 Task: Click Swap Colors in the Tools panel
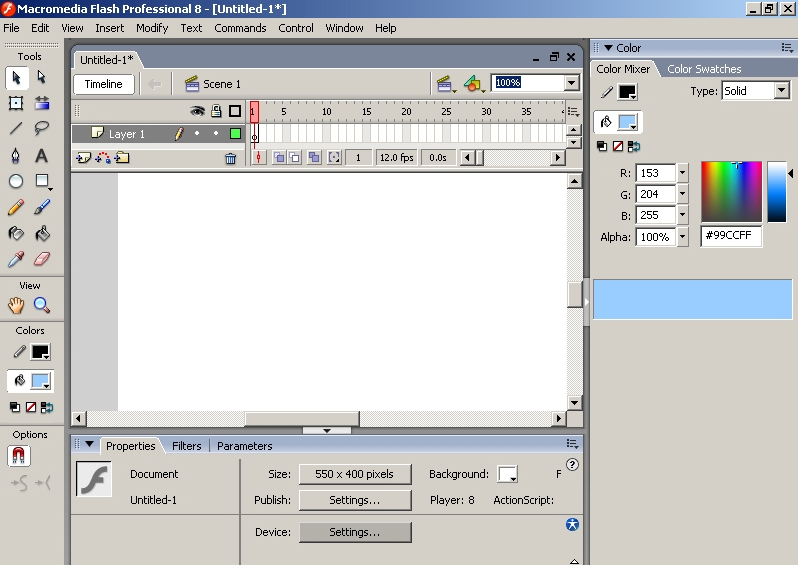[47, 408]
